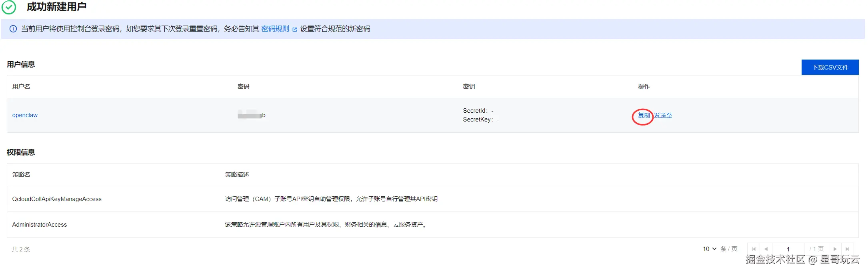Click the blurred password value
This screenshot has width=868, height=273.
(252, 115)
